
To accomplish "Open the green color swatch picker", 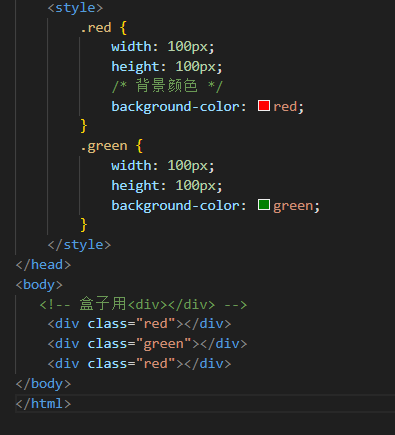I will (264, 205).
